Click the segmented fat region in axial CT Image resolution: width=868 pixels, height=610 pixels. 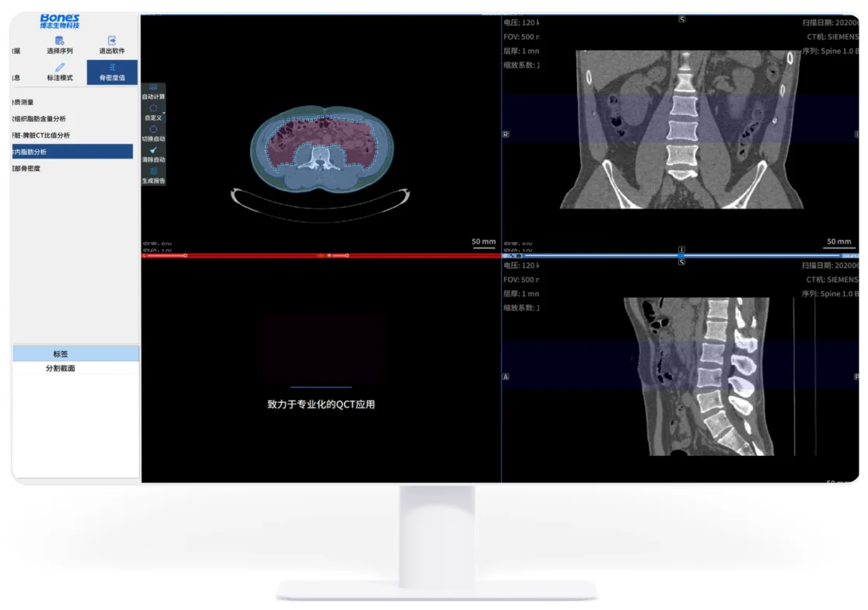(288, 140)
